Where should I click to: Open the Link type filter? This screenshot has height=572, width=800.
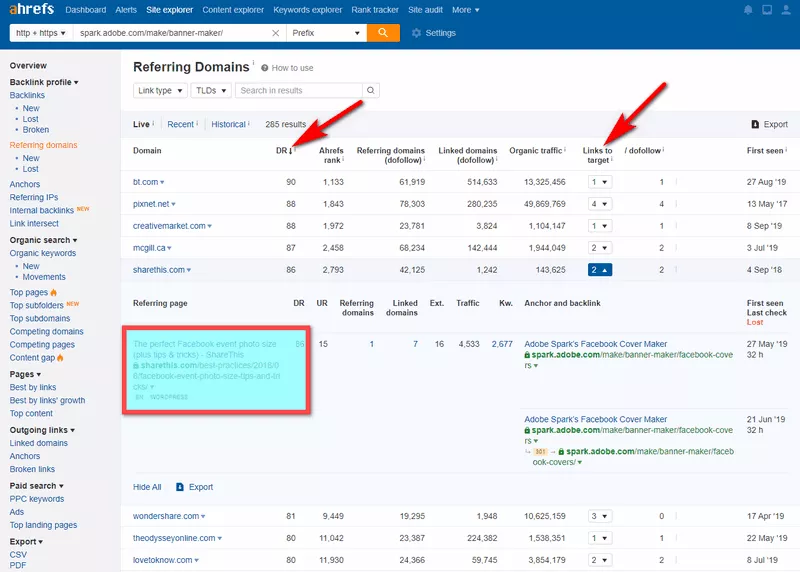[x=160, y=90]
